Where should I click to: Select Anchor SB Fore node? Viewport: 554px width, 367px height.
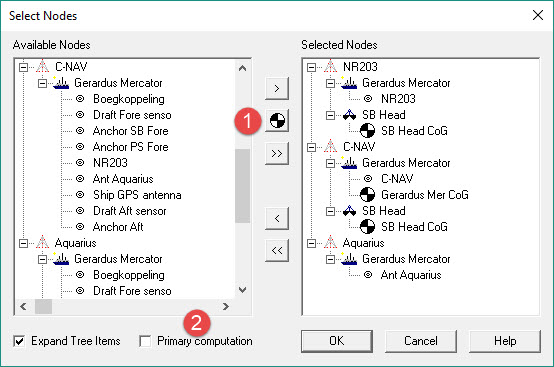pos(130,131)
